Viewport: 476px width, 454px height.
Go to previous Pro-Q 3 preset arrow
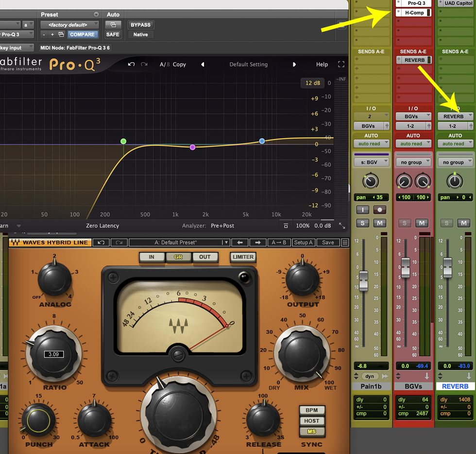click(203, 65)
